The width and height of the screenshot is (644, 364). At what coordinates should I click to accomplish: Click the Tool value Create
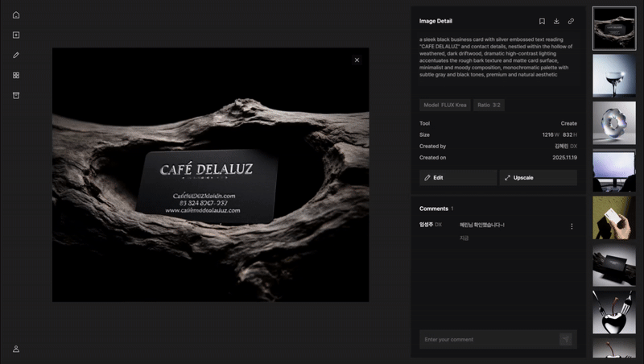(x=569, y=123)
